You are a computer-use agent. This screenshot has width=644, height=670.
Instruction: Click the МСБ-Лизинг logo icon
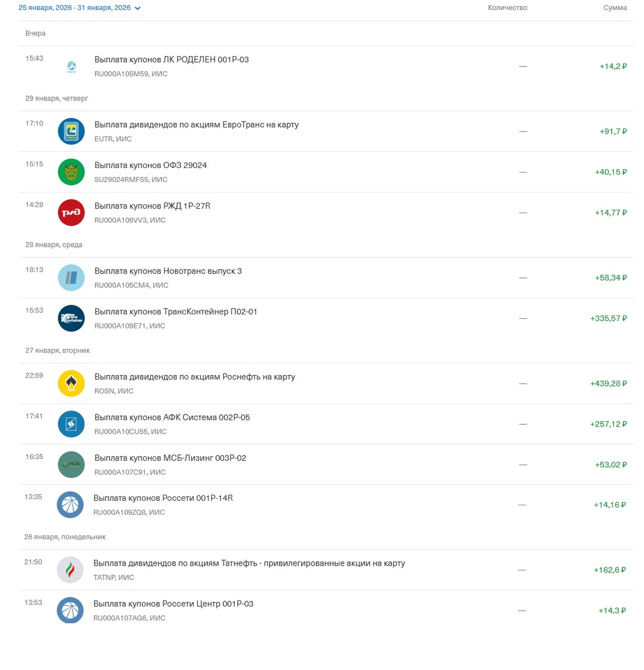71,465
